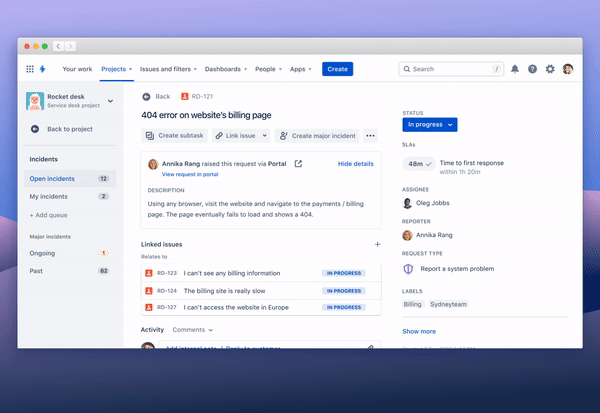Open the Your work menu

coord(77,69)
